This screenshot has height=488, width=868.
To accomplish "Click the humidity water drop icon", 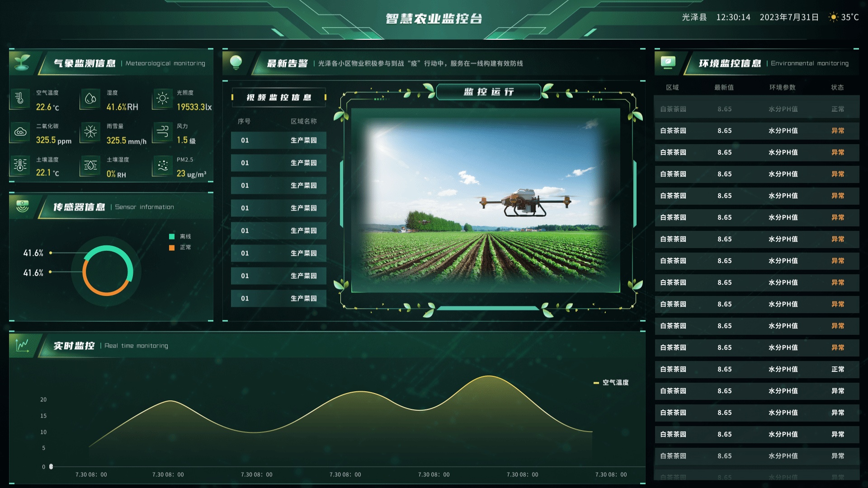I will pos(90,99).
